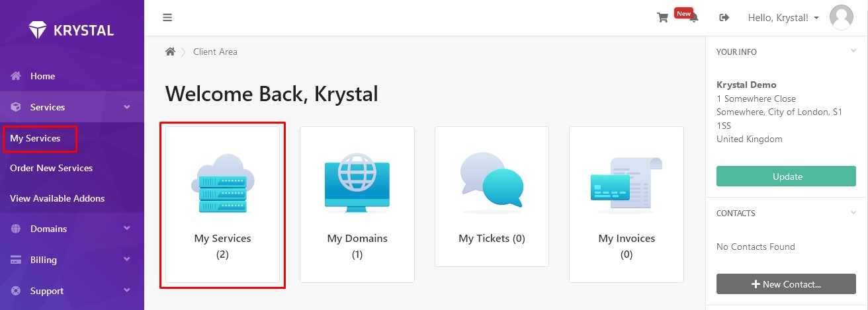Collapse the Your Info panel chevron
The image size is (868, 310).
853,51
